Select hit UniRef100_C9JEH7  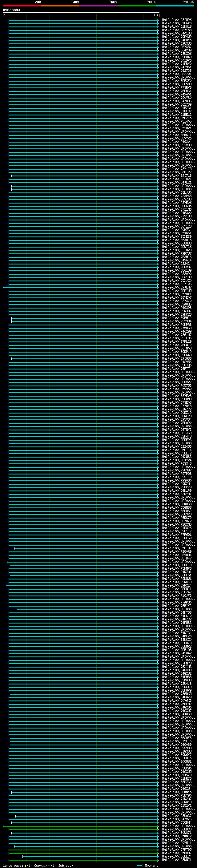[x=176, y=288]
